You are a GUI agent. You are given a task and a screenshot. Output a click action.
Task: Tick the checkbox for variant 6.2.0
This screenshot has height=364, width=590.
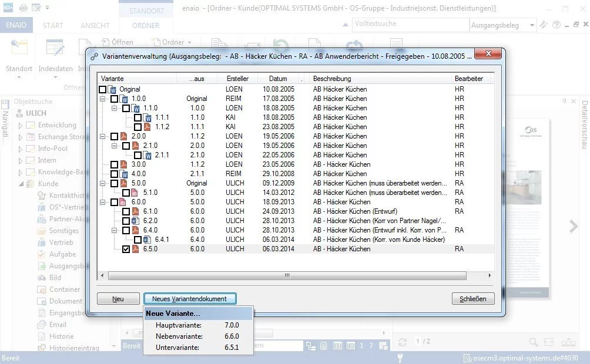point(126,221)
